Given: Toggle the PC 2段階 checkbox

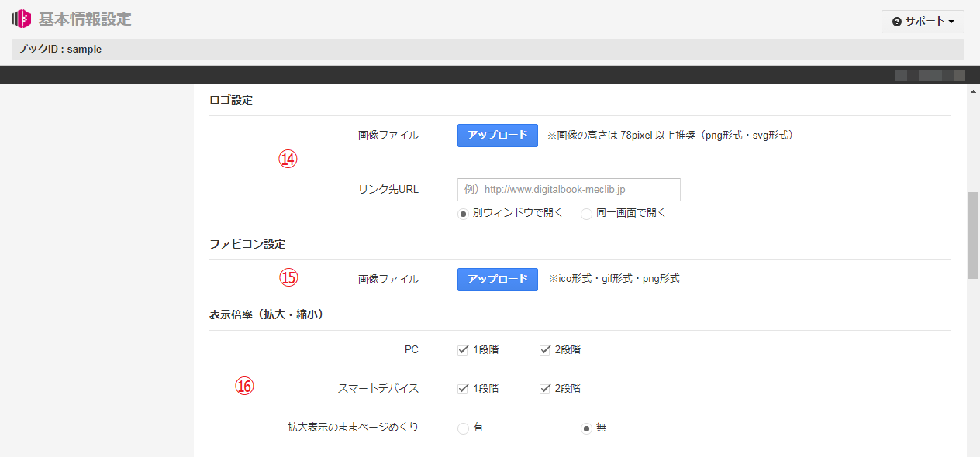Looking at the screenshot, I should [545, 350].
